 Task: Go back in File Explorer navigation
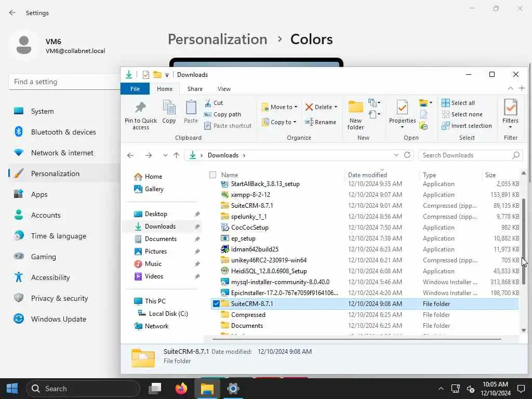[130, 155]
